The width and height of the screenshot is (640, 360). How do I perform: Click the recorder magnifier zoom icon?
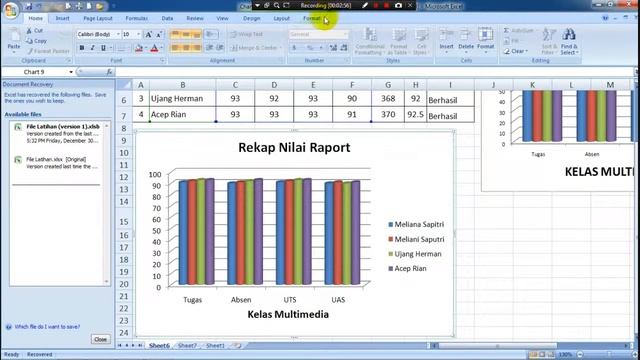[277, 6]
